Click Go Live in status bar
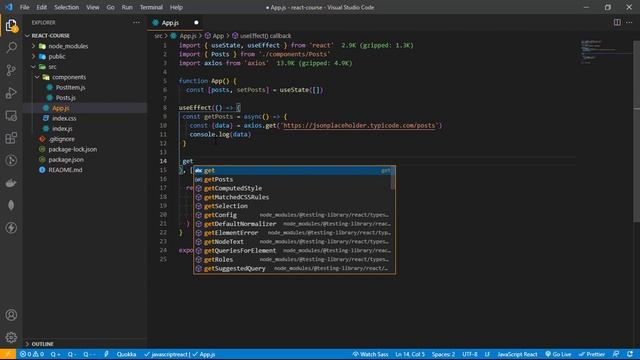The height and width of the screenshot is (360, 640). pyautogui.click(x=558, y=354)
